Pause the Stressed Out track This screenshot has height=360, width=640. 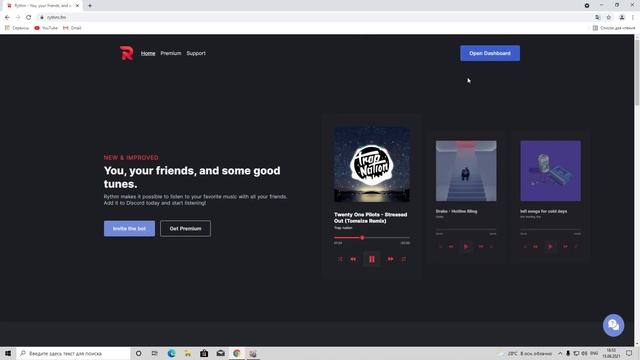point(372,259)
